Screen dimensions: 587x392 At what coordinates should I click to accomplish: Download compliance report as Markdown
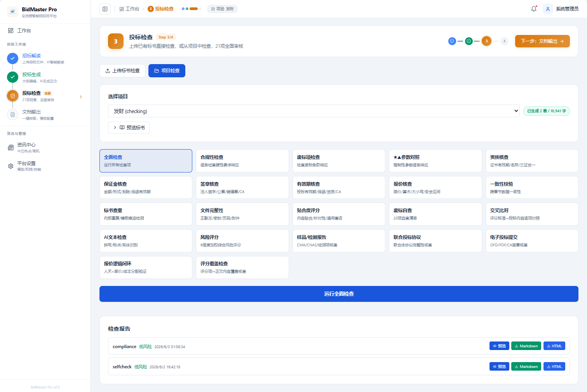[x=526, y=346]
